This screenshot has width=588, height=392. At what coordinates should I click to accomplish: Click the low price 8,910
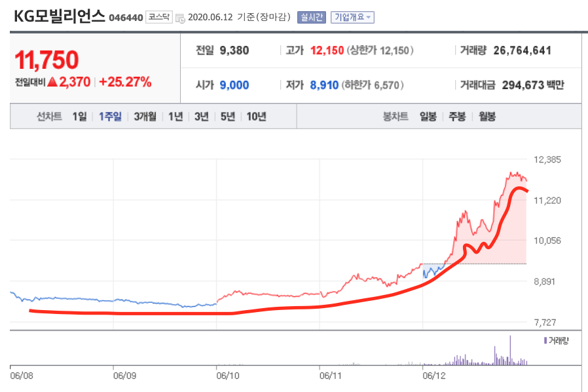(x=324, y=85)
